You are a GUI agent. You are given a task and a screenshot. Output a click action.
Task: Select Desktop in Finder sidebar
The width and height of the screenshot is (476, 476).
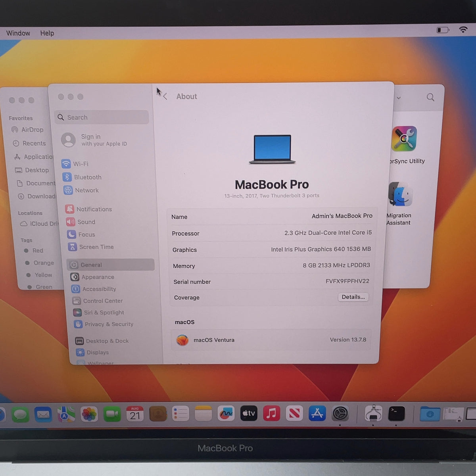(32, 170)
